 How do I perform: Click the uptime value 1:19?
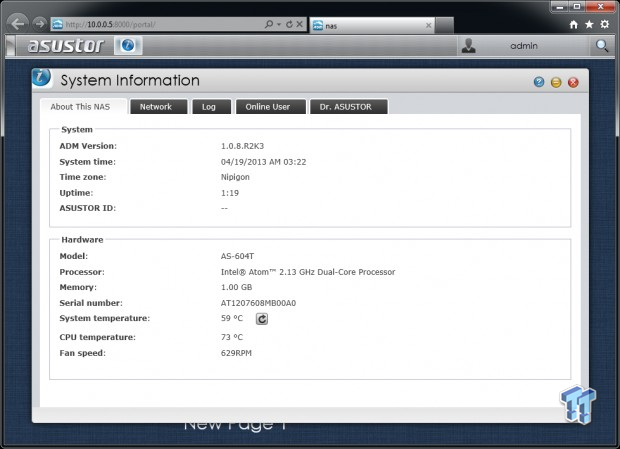[230, 193]
